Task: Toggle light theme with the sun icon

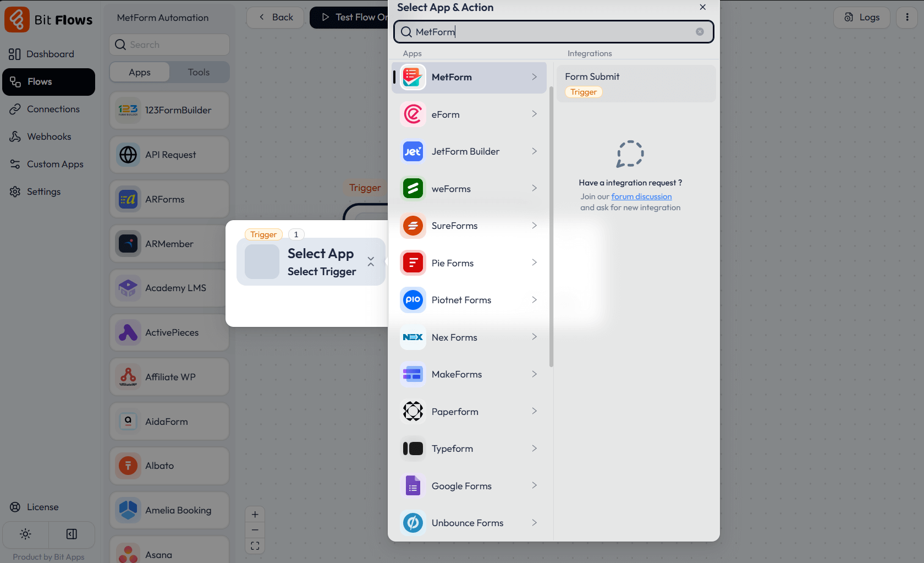Action: coord(25,534)
